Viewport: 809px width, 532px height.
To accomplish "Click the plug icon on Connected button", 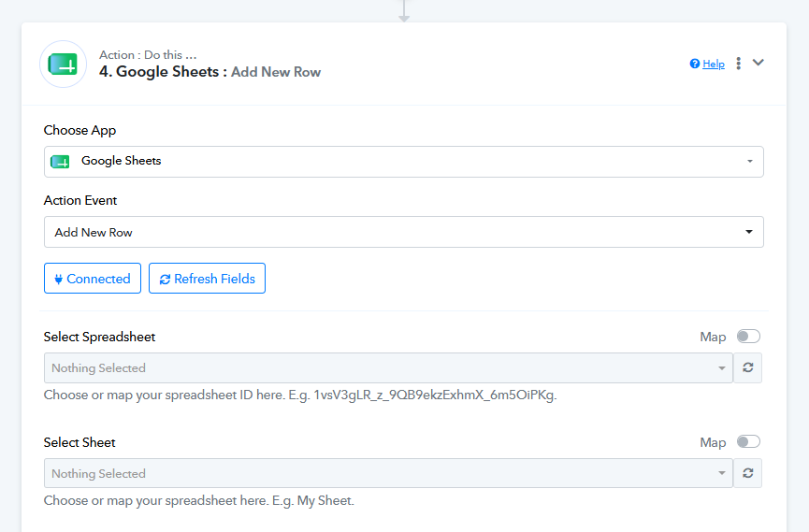I will point(58,280).
